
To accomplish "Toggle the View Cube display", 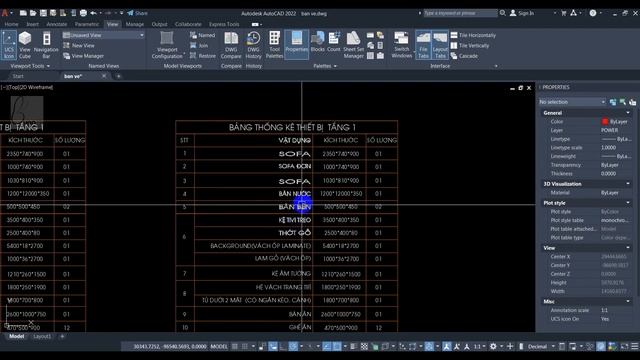I will click(x=25, y=45).
